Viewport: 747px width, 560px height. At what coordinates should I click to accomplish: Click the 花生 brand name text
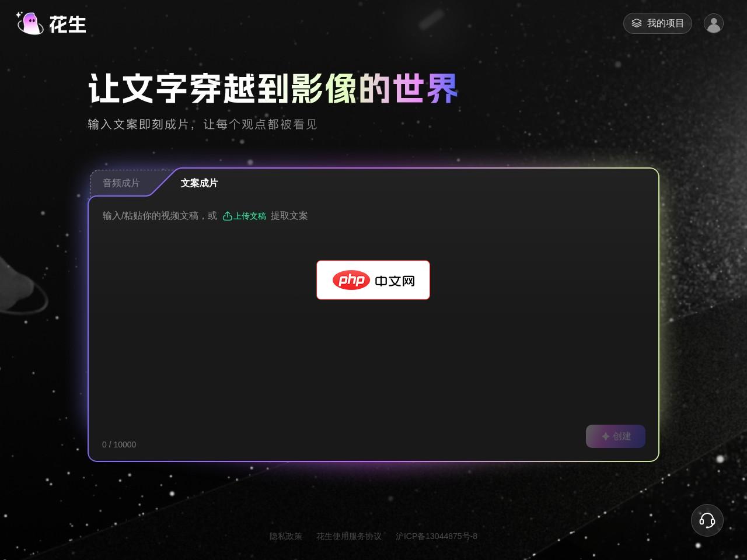click(68, 24)
